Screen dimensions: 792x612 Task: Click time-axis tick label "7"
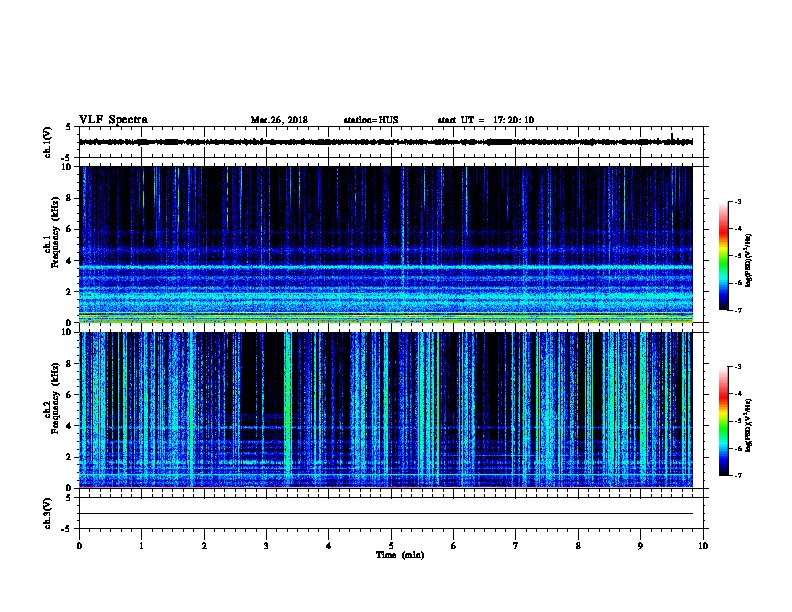[516, 546]
